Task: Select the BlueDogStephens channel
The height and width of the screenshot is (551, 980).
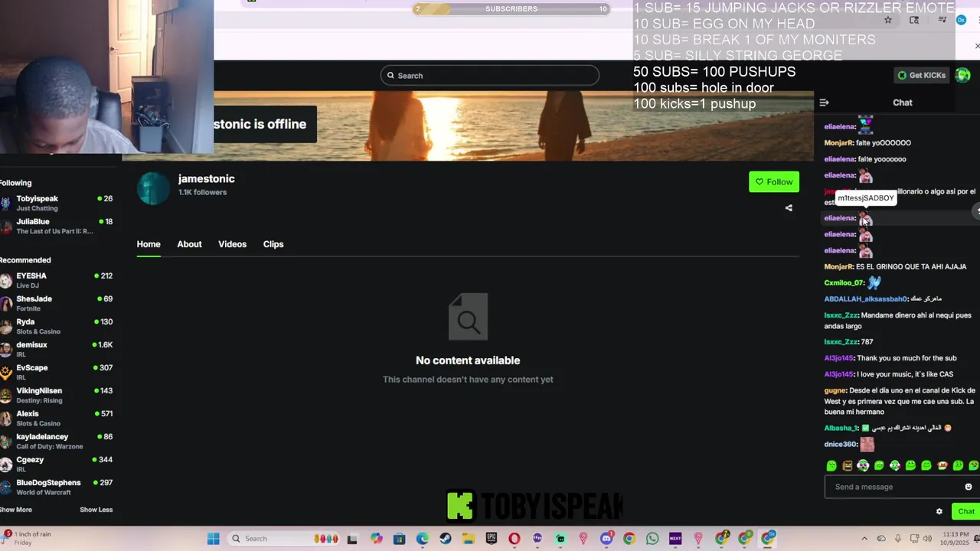Action: click(x=57, y=487)
